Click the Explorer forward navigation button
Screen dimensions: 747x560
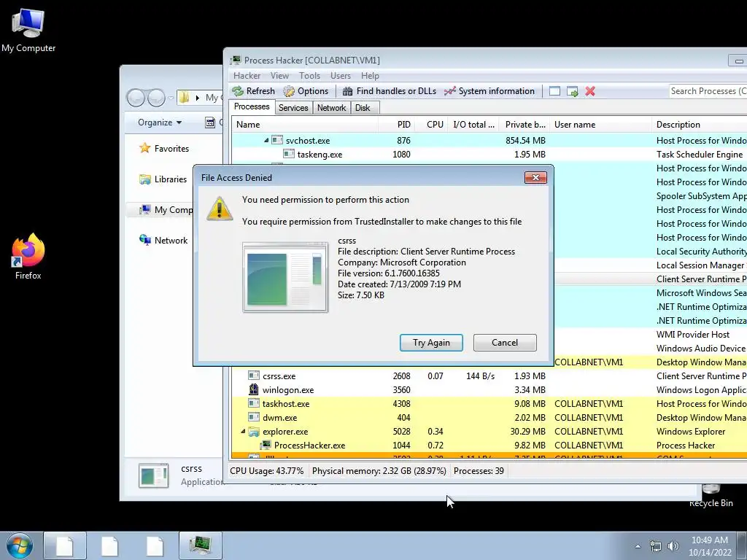[x=156, y=98]
